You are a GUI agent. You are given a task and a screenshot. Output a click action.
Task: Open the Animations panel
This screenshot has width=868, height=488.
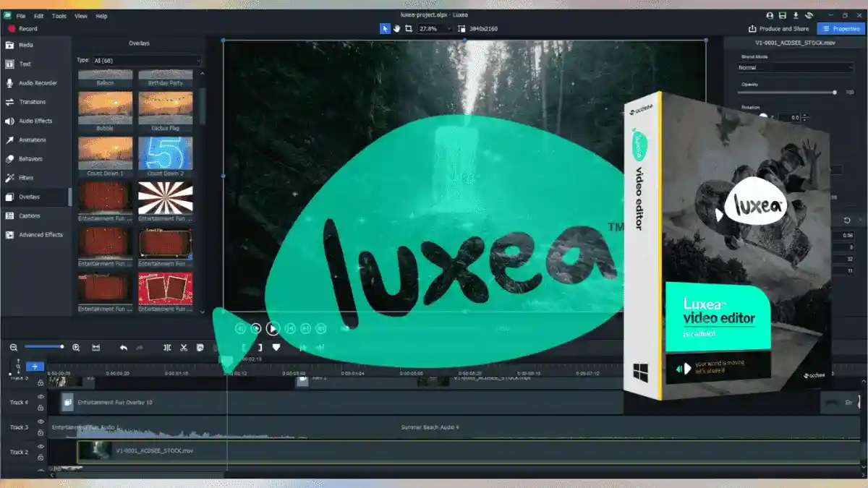click(x=35, y=140)
